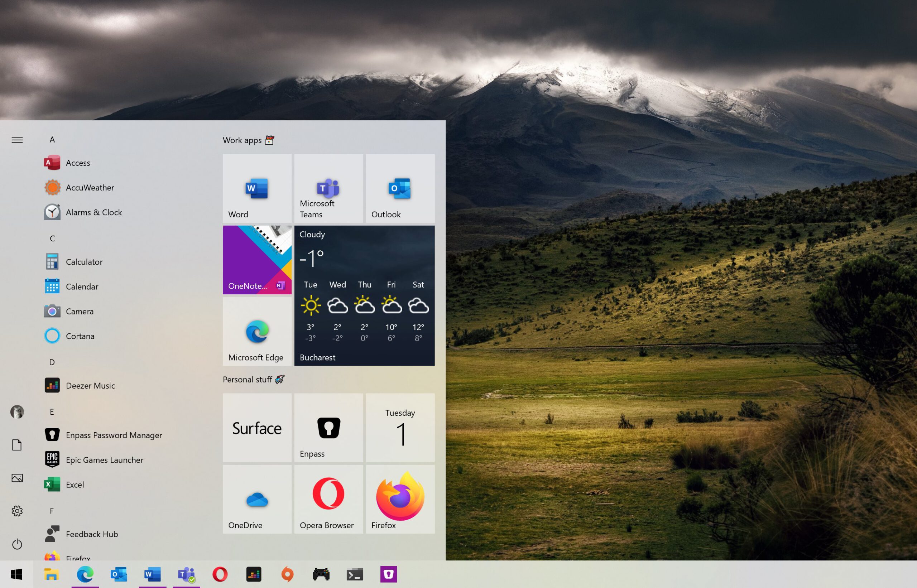Launch Microsoft Edge from the taskbar
The image size is (917, 588).
click(x=86, y=574)
